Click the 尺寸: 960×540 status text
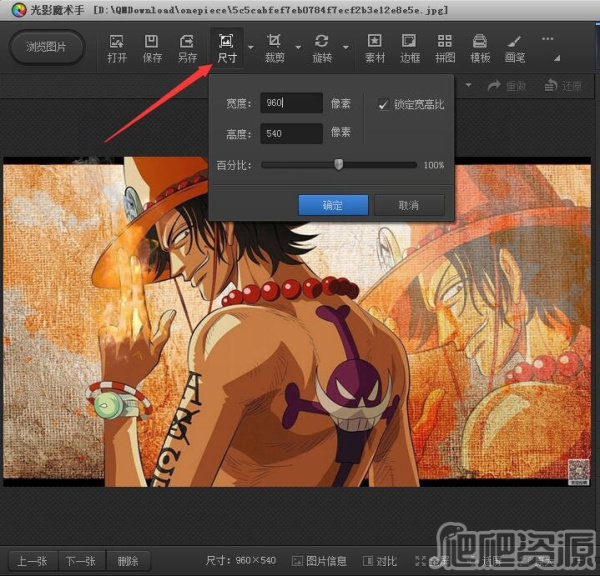600x576 pixels. click(240, 561)
